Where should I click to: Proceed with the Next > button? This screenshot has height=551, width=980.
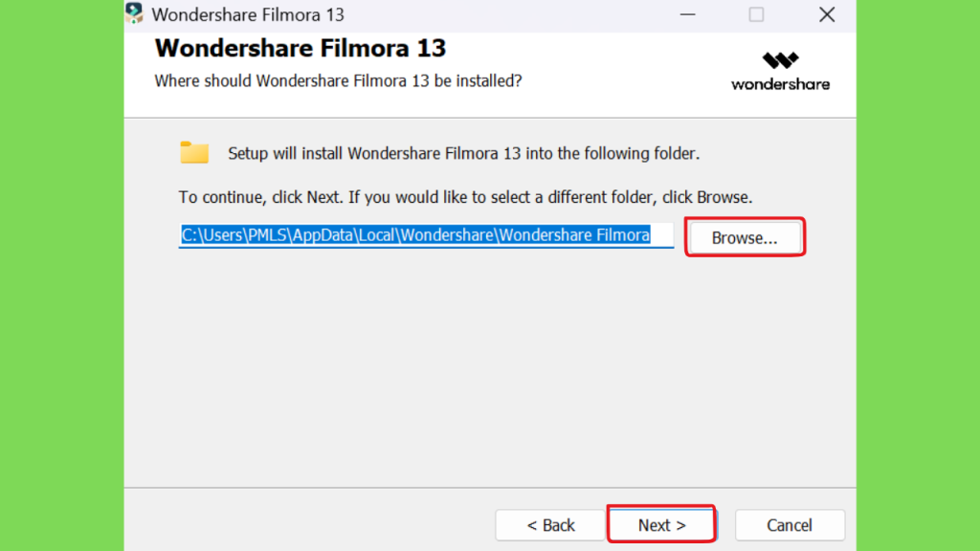click(x=662, y=525)
